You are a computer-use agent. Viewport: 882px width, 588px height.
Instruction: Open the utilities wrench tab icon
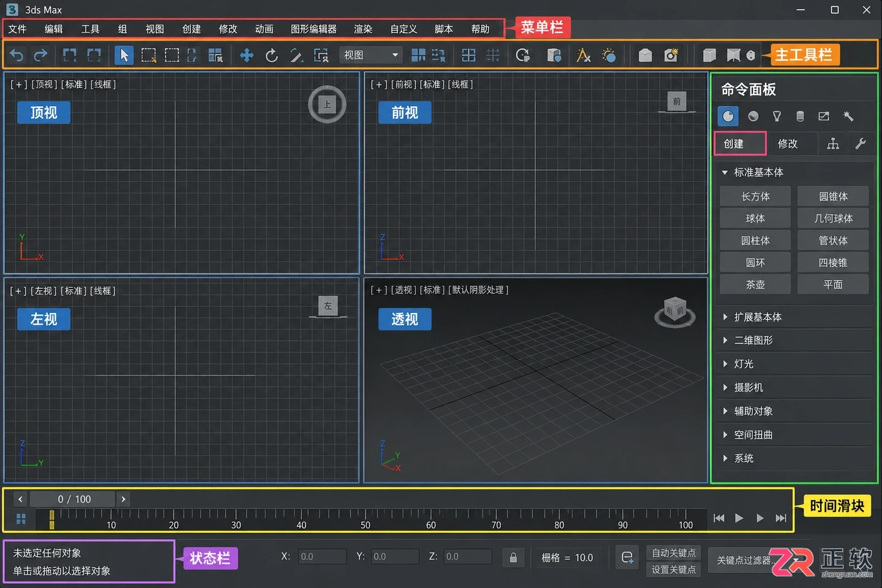861,143
